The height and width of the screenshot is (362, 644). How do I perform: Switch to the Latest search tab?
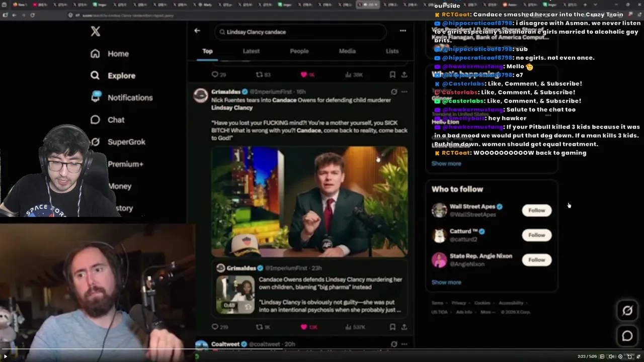click(251, 51)
